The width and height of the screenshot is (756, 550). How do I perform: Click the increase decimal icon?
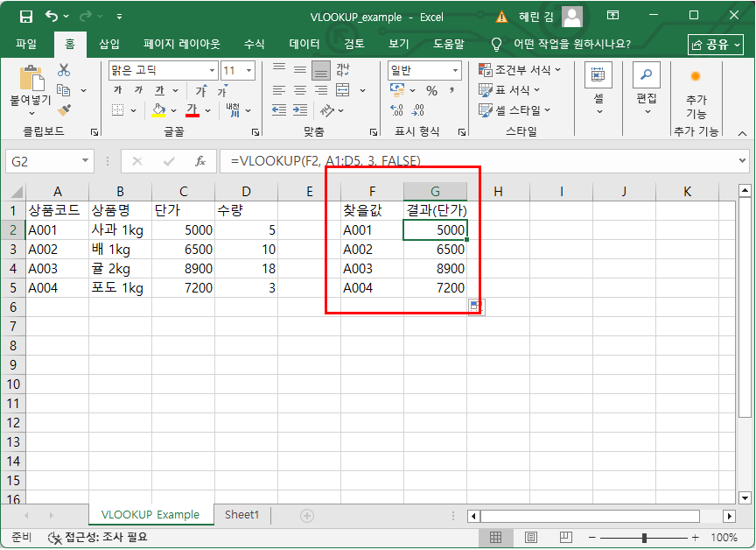point(396,110)
